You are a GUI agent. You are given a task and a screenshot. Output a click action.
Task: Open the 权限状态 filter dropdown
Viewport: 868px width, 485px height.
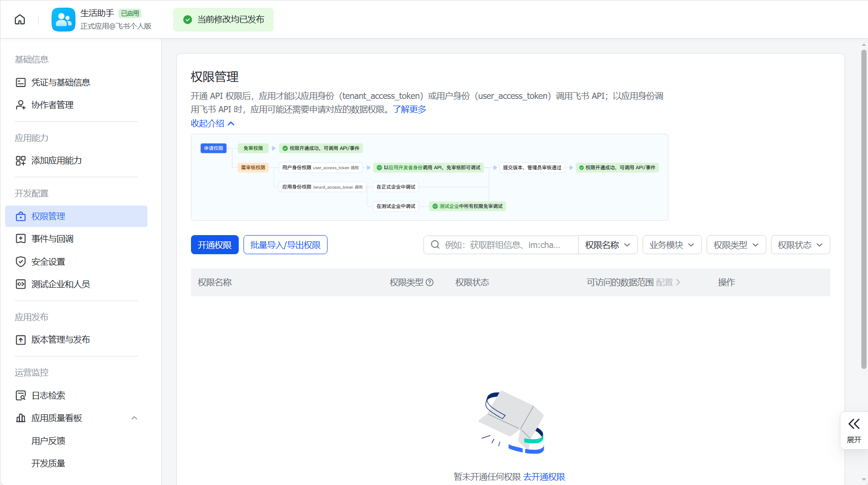coord(800,245)
